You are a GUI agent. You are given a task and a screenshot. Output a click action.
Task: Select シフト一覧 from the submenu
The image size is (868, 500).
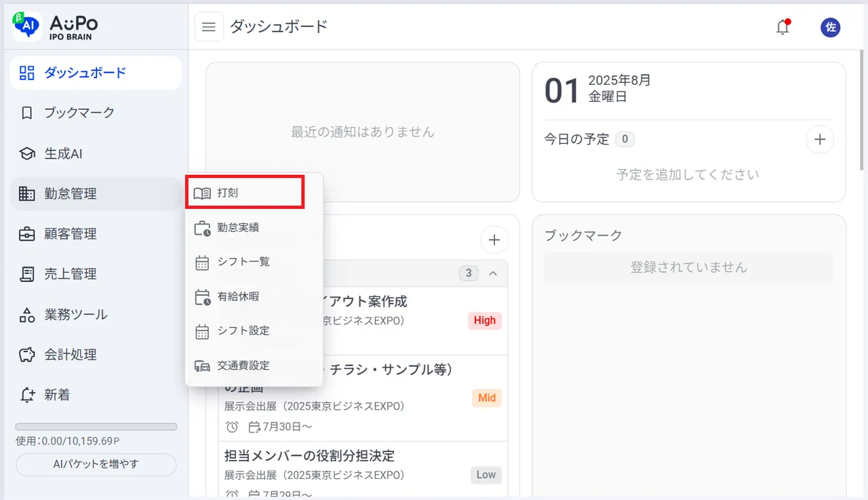click(x=254, y=263)
